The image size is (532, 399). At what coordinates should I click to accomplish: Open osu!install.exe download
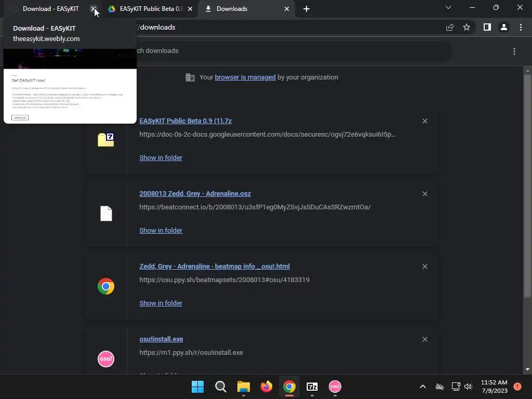[161, 339]
